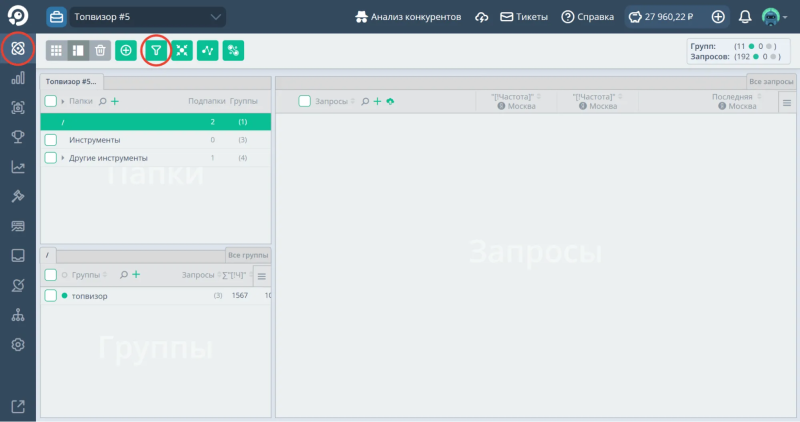Check the топвизор group checkbox

[51, 296]
